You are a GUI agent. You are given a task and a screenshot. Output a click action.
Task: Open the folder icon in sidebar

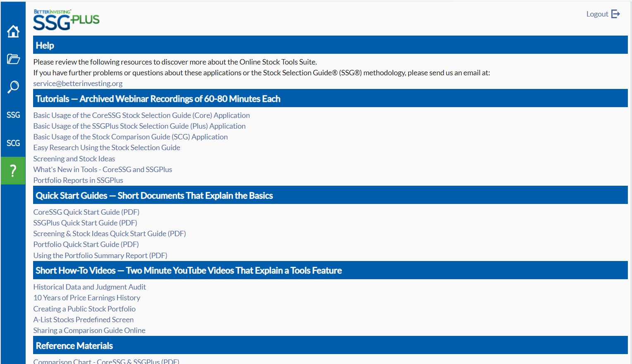[x=13, y=59]
